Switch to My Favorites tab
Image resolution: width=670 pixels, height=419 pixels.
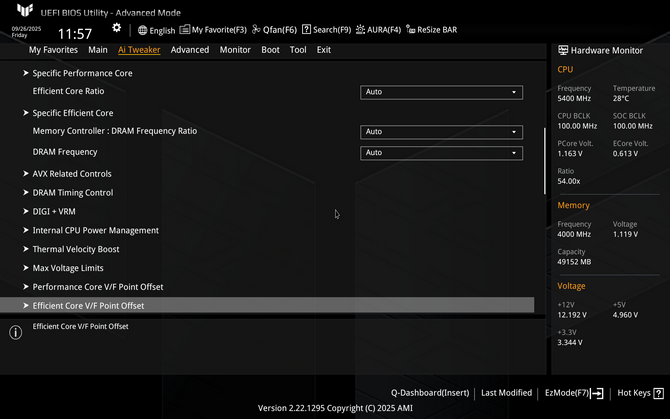point(53,50)
